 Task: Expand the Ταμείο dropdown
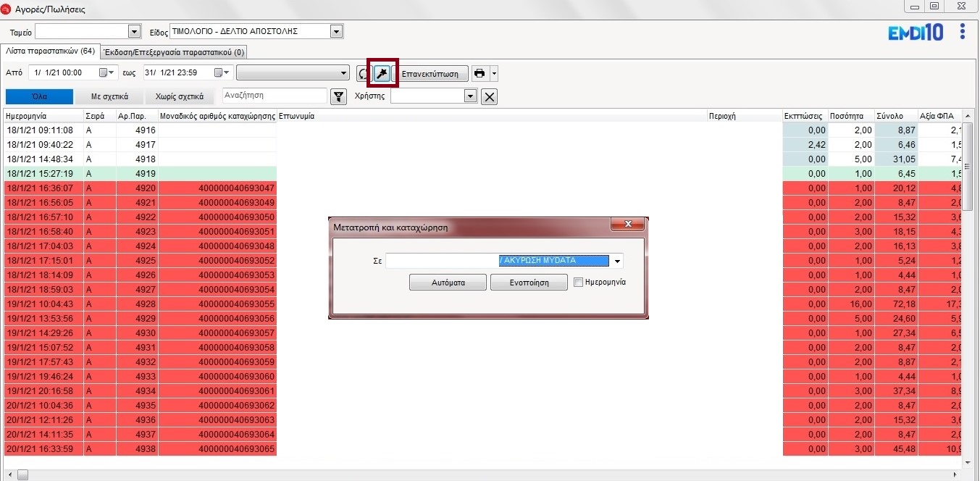tap(133, 31)
